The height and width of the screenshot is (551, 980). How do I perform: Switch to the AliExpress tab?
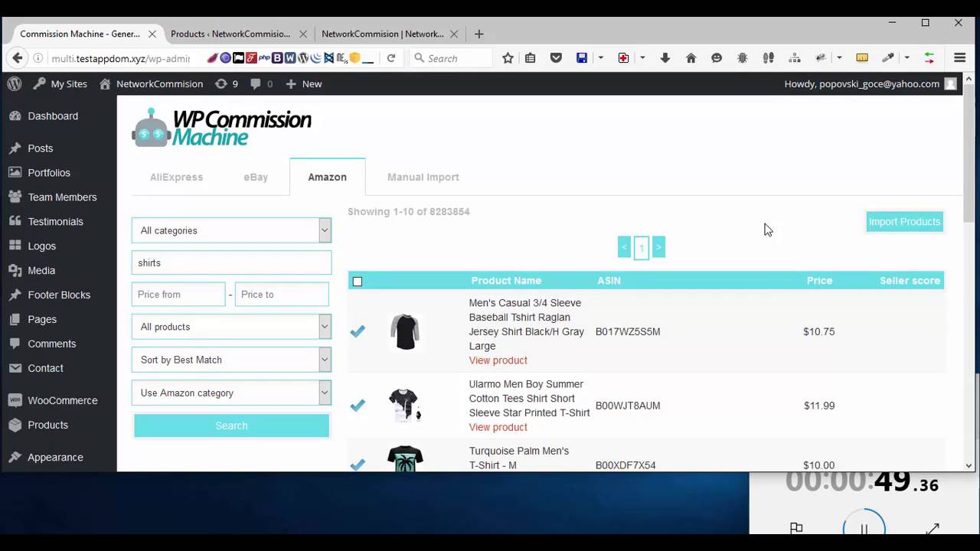tap(176, 177)
